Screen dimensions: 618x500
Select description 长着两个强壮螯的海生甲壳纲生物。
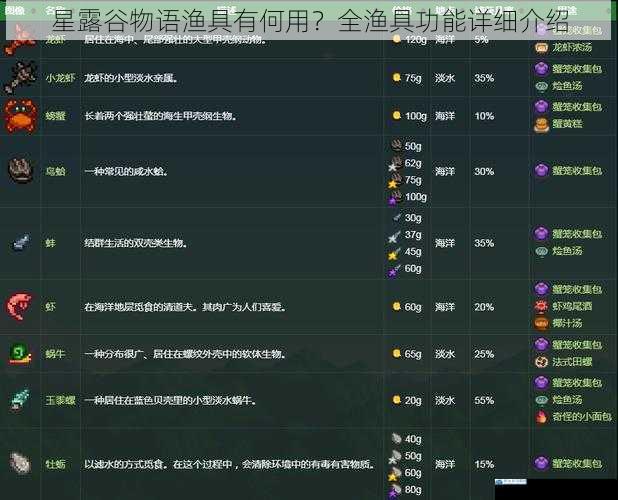161,116
